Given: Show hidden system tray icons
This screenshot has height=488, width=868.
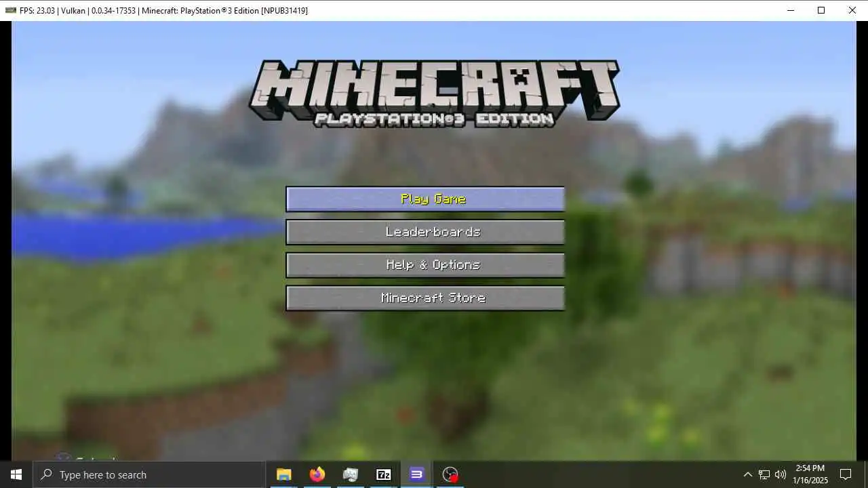Looking at the screenshot, I should click(747, 474).
